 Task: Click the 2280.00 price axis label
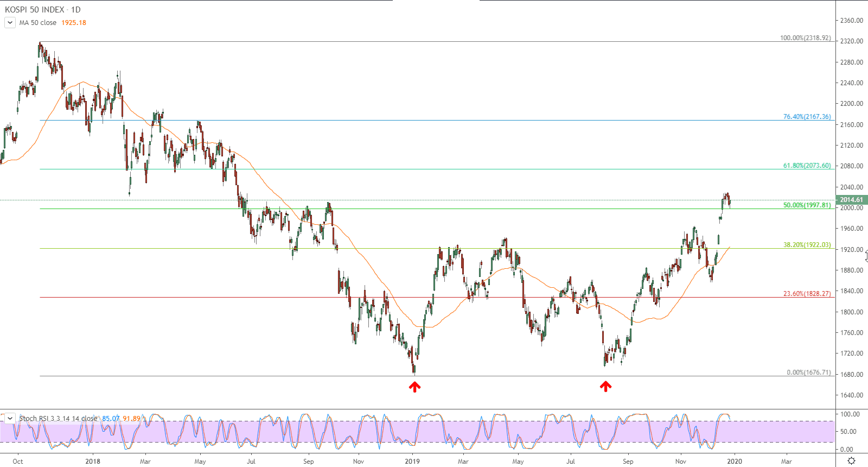(851, 62)
